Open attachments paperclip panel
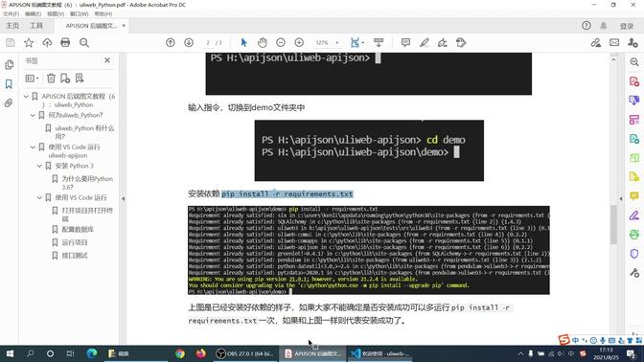 (x=9, y=103)
